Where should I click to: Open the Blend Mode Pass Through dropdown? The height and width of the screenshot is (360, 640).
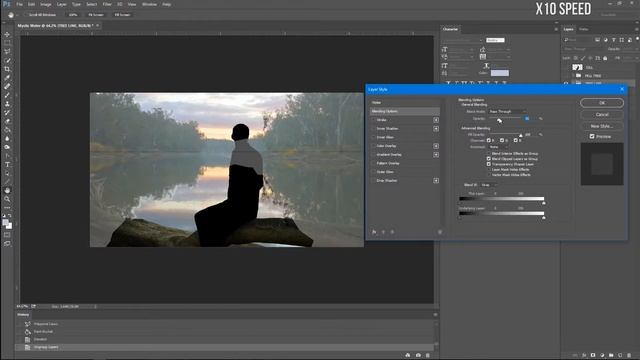point(507,111)
